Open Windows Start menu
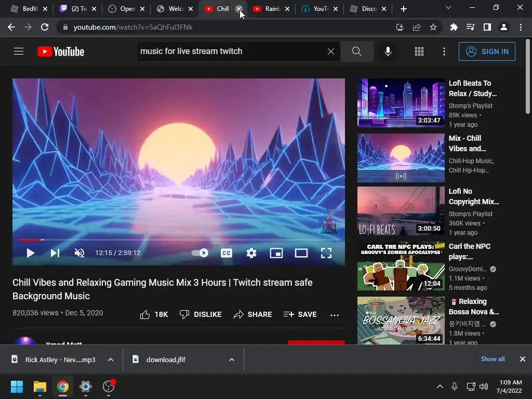Image resolution: width=532 pixels, height=399 pixels. pyautogui.click(x=17, y=387)
